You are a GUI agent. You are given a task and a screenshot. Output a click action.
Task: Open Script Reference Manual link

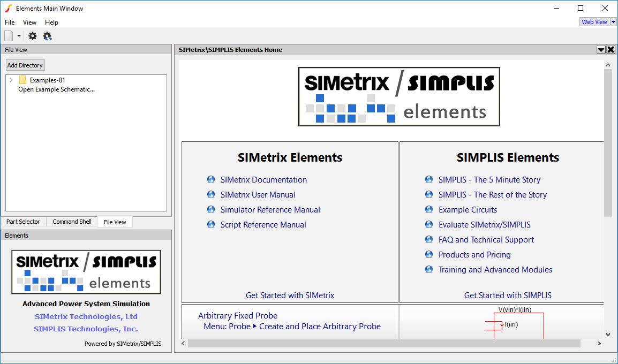[263, 224]
